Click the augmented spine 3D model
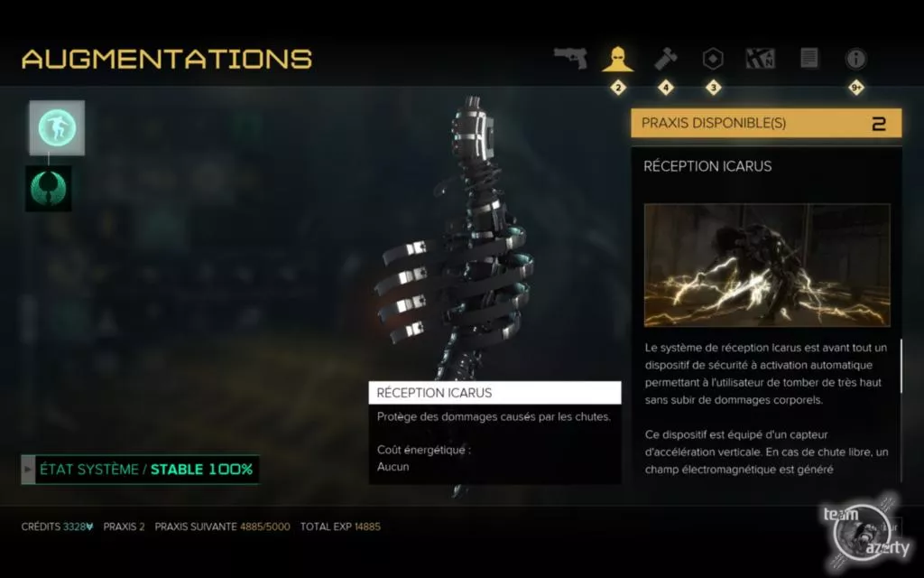 [459, 247]
